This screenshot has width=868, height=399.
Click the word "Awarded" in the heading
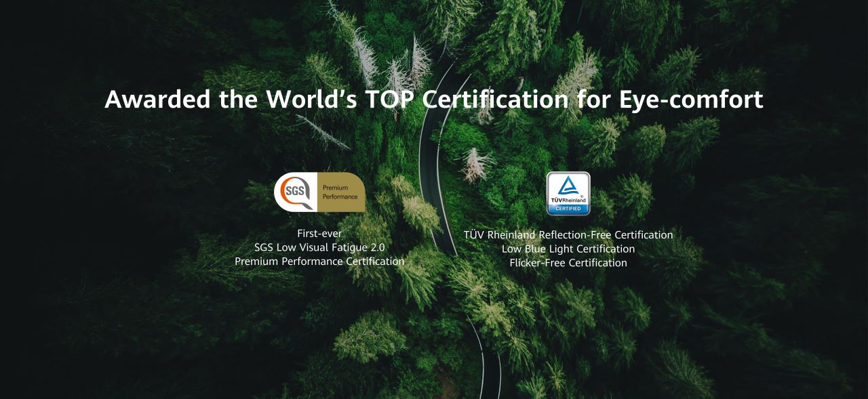pos(157,100)
